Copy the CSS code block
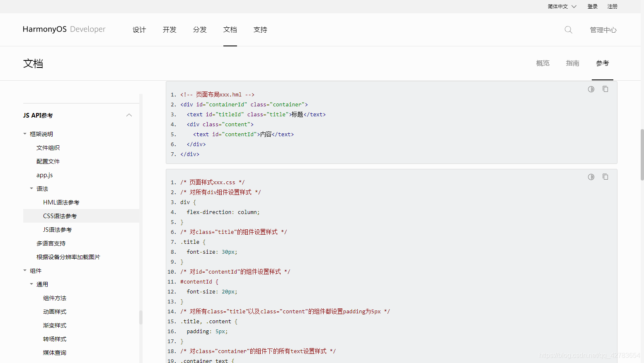The width and height of the screenshot is (644, 363). tap(605, 177)
